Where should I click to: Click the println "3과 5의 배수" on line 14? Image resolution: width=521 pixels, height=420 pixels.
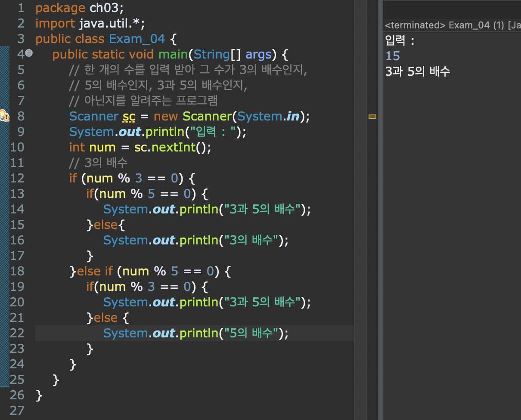click(207, 209)
